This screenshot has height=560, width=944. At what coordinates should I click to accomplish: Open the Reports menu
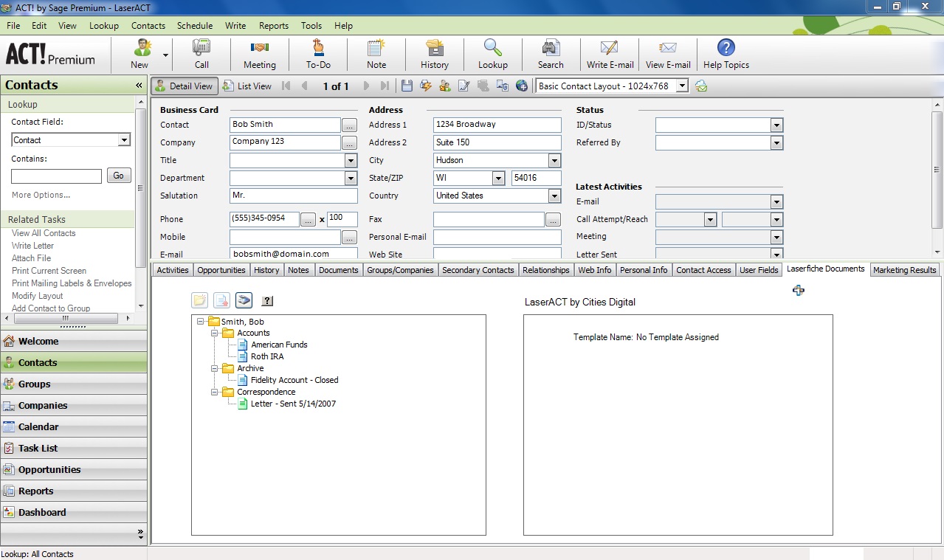click(x=274, y=26)
